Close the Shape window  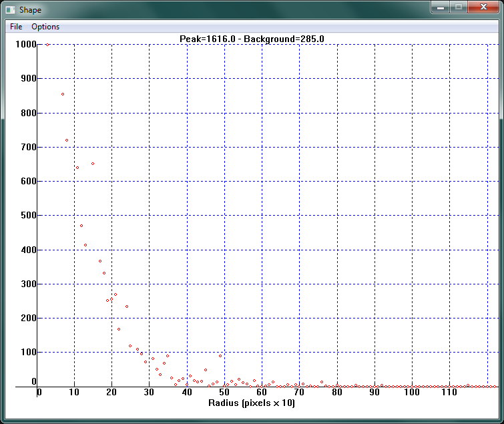click(x=484, y=7)
